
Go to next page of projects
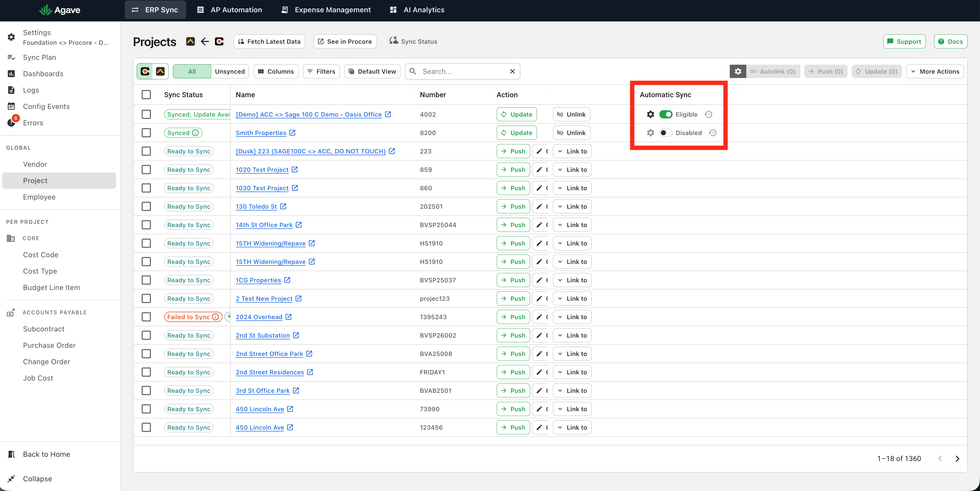click(x=957, y=459)
